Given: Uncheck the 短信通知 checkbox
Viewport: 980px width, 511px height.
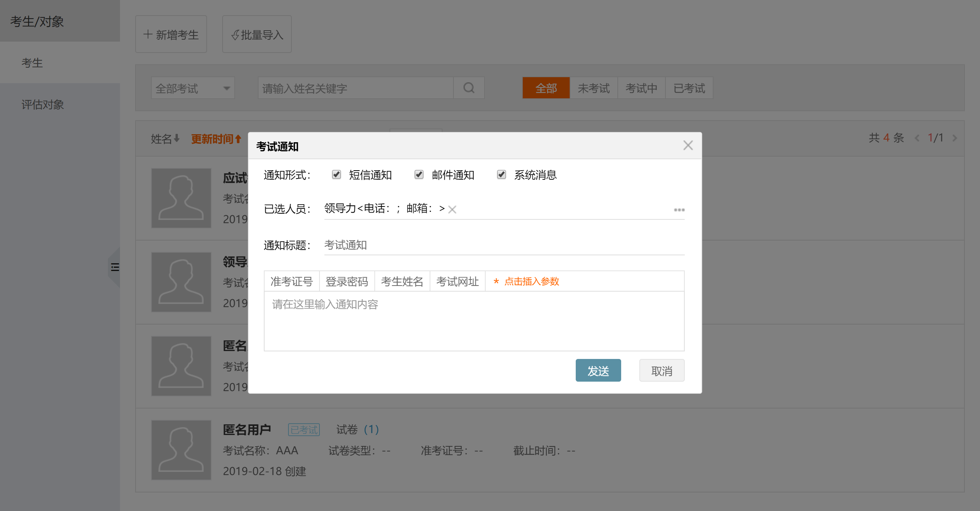Looking at the screenshot, I should pyautogui.click(x=336, y=174).
